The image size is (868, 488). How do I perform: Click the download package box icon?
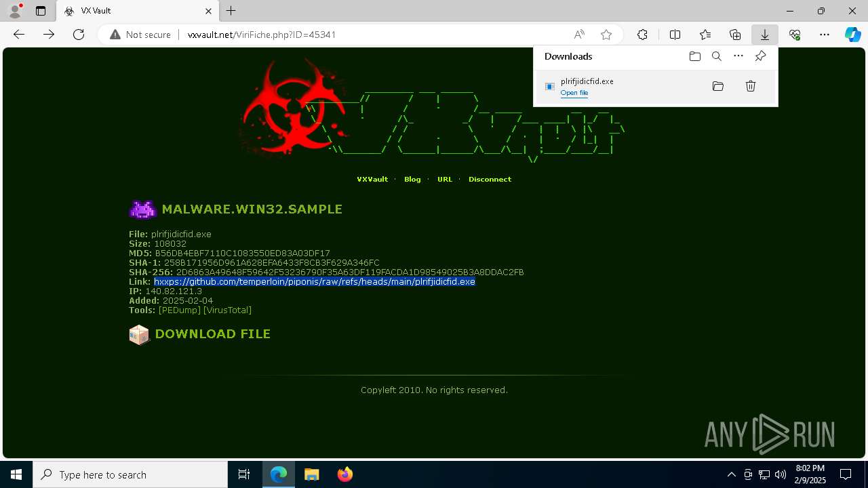coord(139,335)
